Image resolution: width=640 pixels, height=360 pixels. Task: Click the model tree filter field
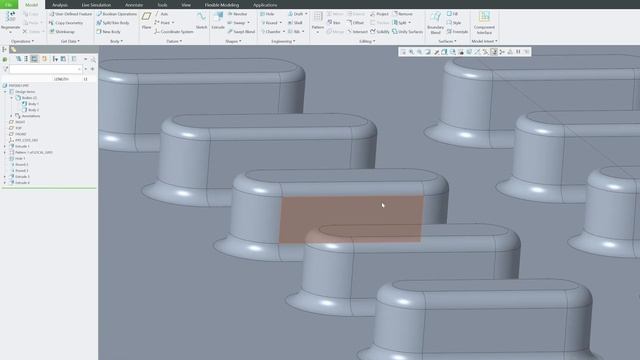pos(45,69)
